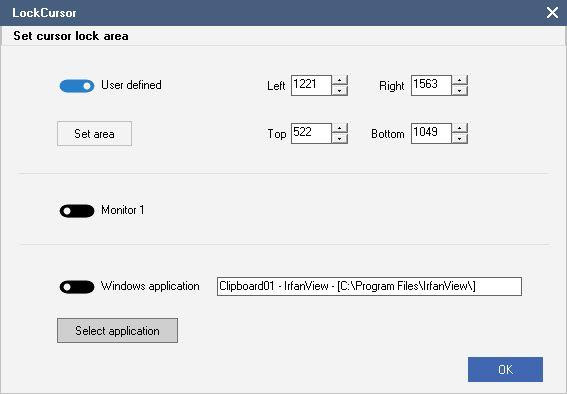Decrease the Bottom value with down arrow
This screenshot has height=394, width=567.
[x=460, y=138]
